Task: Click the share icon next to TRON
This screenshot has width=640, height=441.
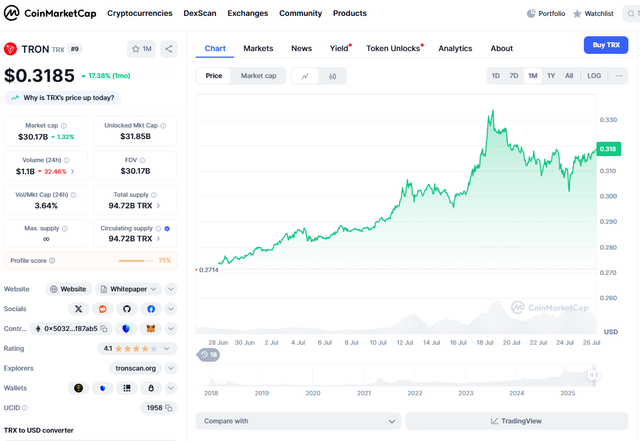Action: tap(169, 49)
